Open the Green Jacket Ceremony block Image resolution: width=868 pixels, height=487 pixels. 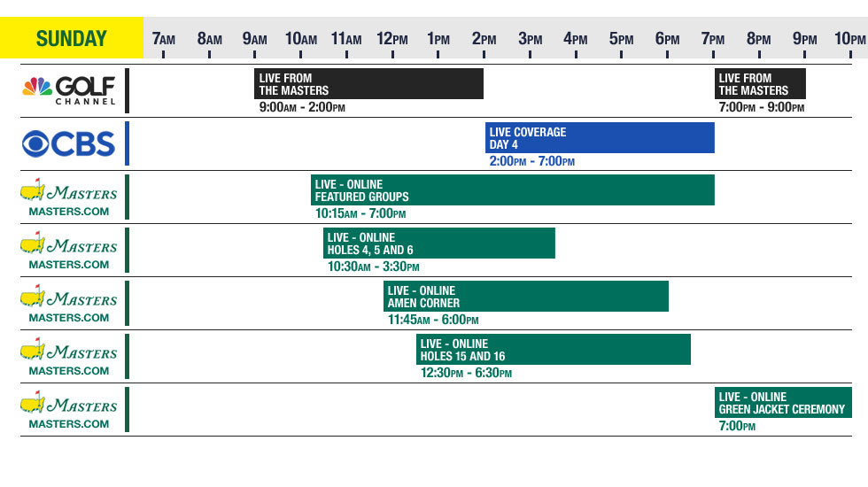(783, 403)
